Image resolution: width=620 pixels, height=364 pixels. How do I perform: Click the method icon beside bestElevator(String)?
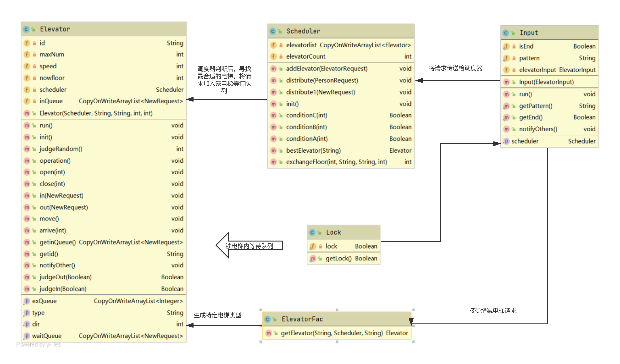pyautogui.click(x=273, y=151)
